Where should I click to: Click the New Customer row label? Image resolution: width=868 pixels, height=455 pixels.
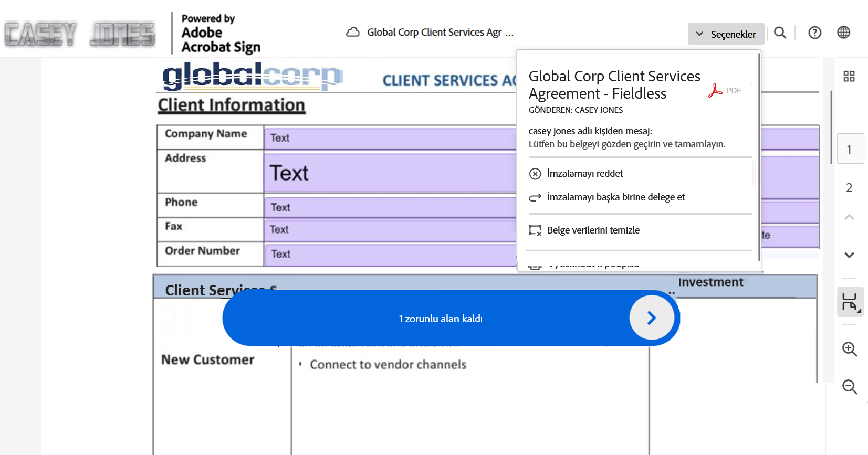(208, 360)
